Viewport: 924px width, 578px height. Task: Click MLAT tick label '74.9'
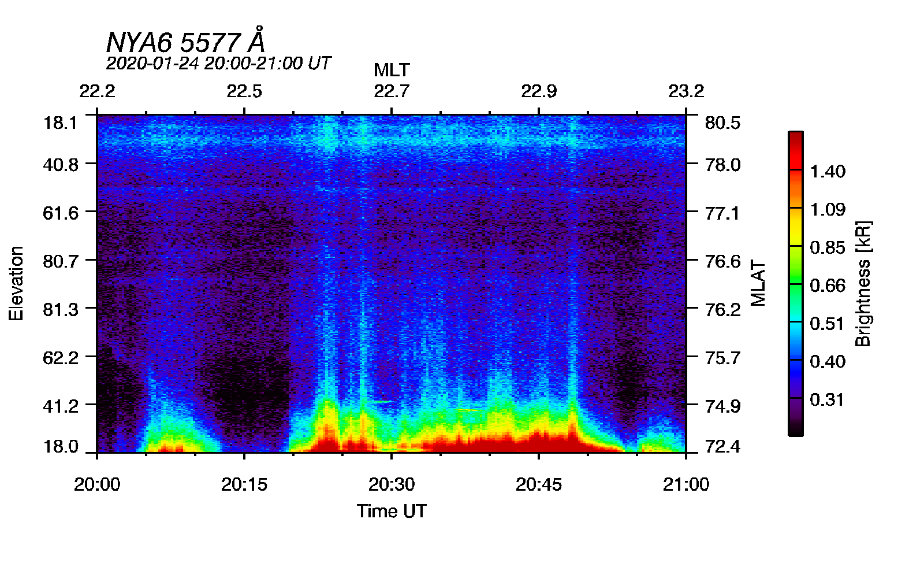coord(722,406)
